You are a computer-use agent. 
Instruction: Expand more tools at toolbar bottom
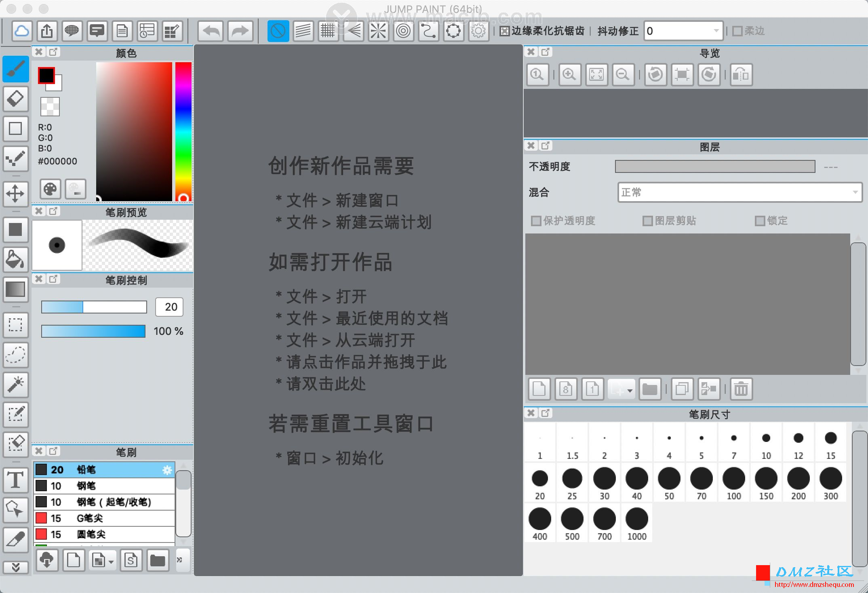pos(16,567)
